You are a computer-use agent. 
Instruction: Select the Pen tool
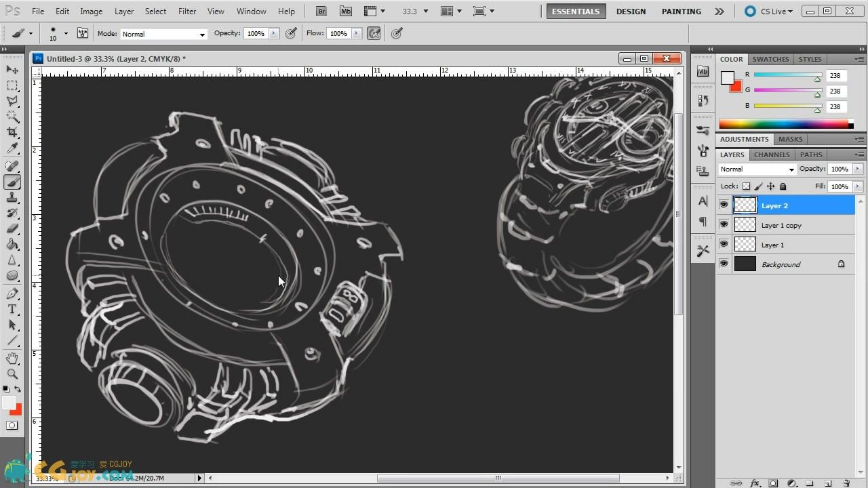[x=12, y=293]
